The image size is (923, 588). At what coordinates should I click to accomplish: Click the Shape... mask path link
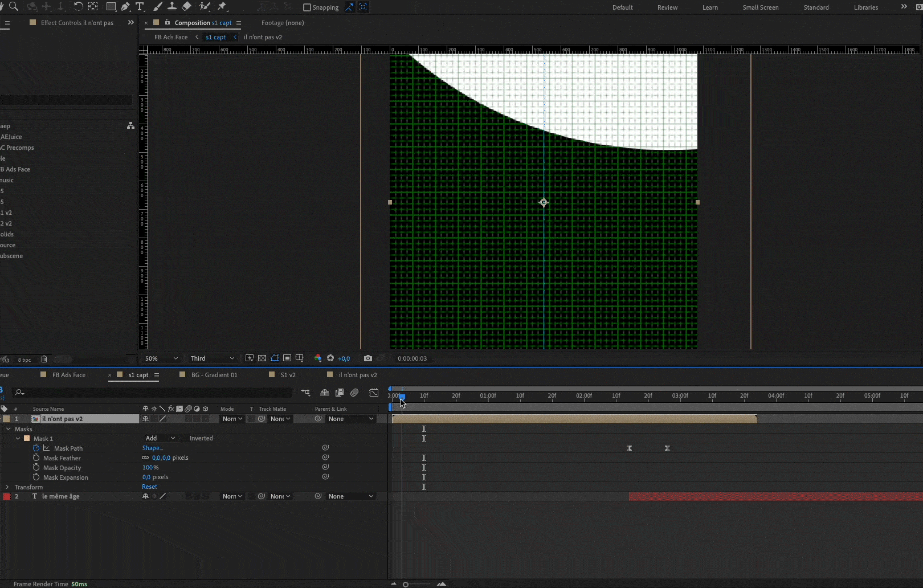[x=152, y=448]
